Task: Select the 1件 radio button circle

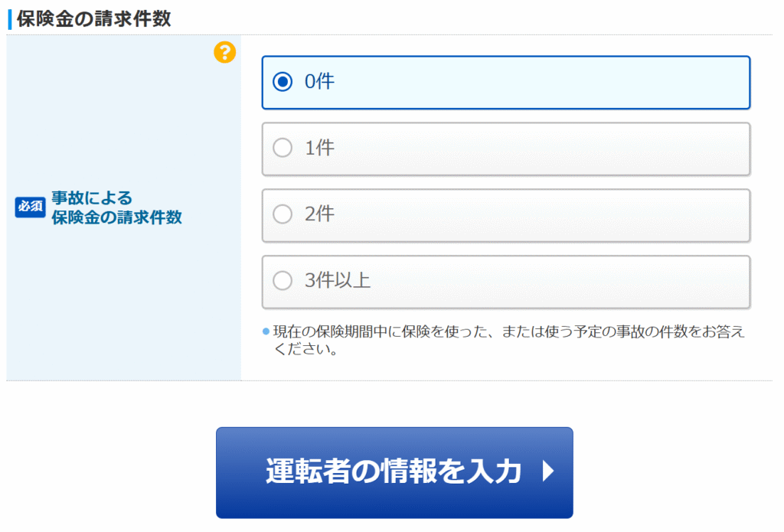Action: click(x=283, y=148)
